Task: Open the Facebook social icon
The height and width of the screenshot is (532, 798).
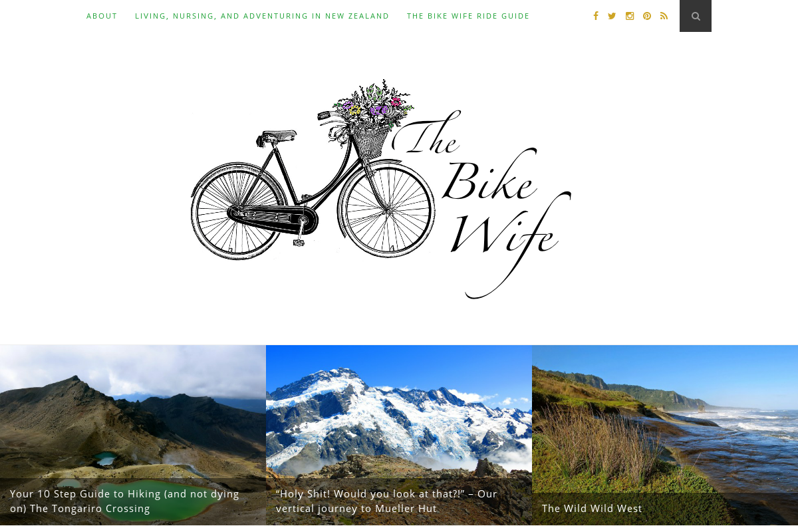Action: coord(596,16)
